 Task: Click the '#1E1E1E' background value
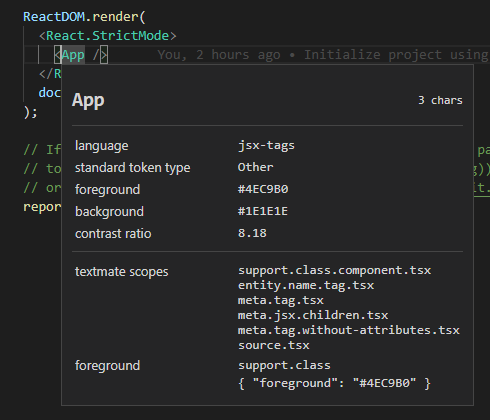(263, 211)
